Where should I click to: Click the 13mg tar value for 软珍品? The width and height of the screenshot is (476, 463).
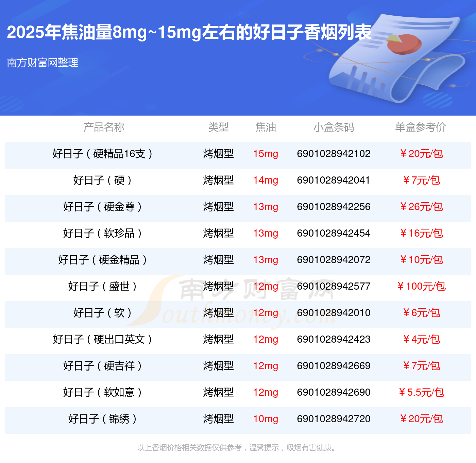266,234
